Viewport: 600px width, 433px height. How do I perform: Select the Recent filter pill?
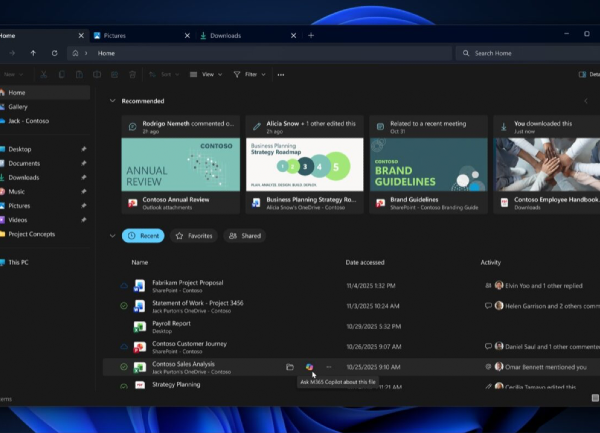point(143,236)
